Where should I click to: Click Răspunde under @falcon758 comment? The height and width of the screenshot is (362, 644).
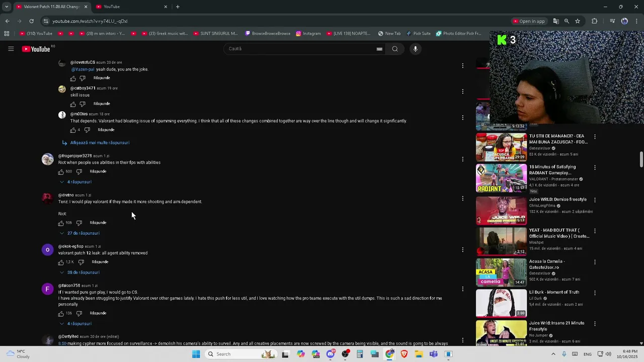(x=98, y=313)
